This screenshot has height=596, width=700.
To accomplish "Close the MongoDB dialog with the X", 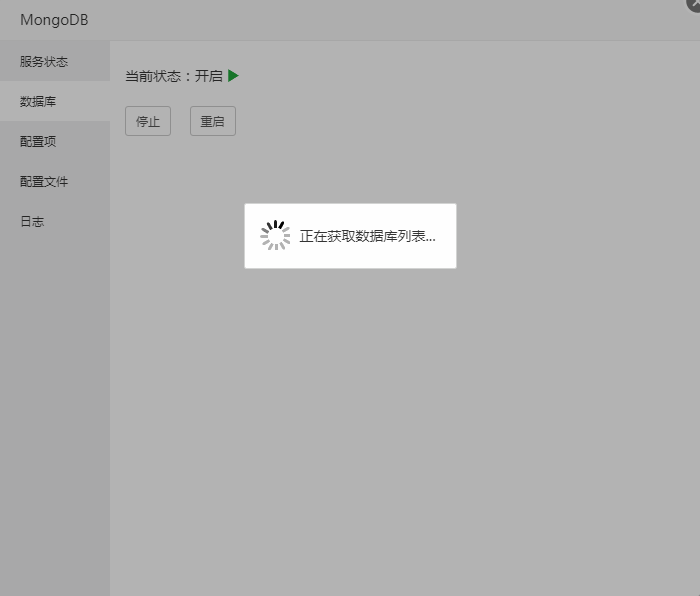I will 693,4.
